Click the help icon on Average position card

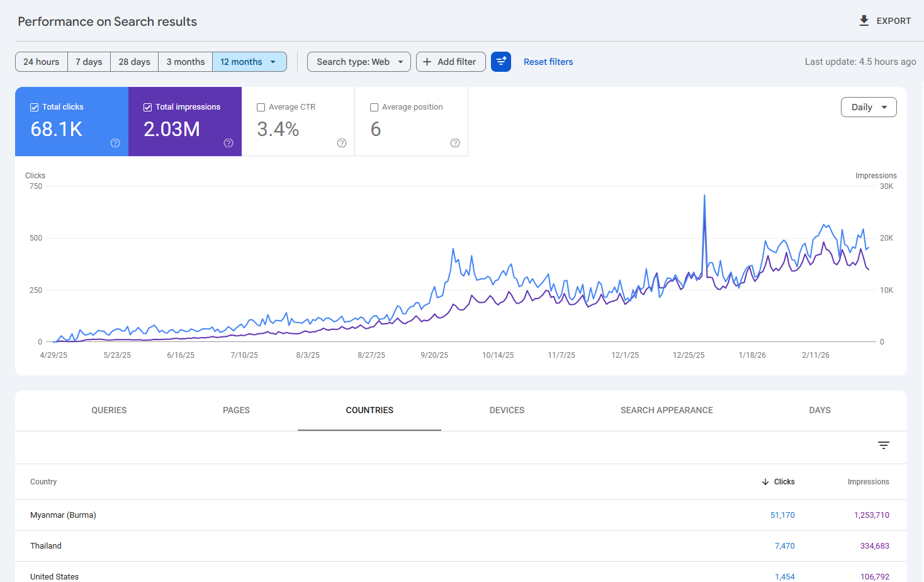click(x=455, y=143)
